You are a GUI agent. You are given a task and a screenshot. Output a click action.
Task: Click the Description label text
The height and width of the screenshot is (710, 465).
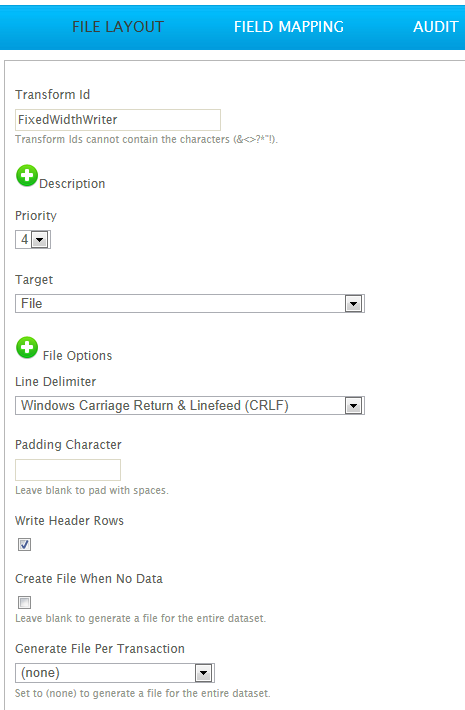(72, 183)
